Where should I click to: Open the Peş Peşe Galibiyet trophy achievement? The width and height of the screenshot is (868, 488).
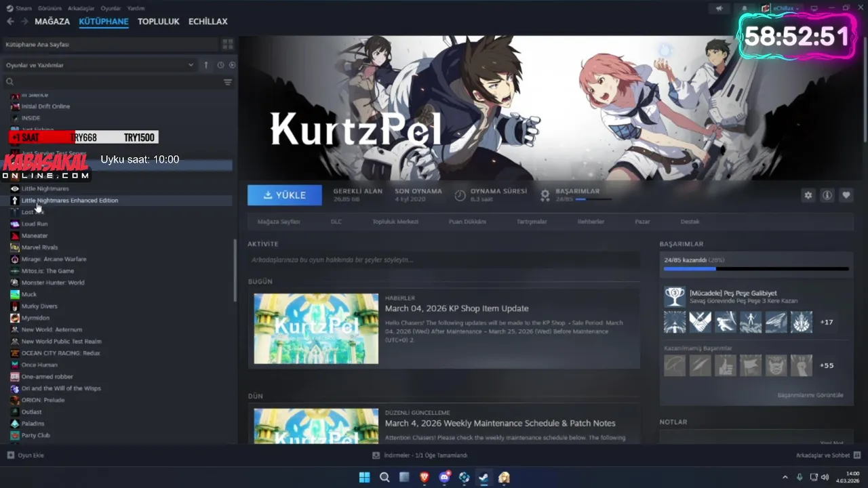pyautogui.click(x=675, y=296)
